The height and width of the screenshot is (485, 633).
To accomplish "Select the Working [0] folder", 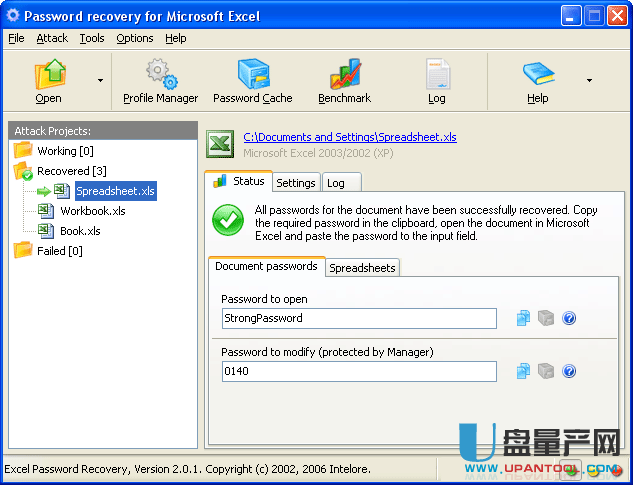I will 65,151.
